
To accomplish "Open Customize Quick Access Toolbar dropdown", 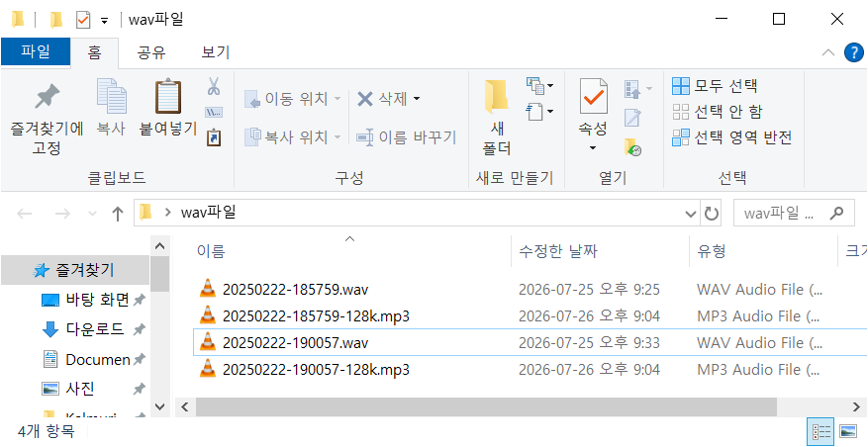I will 104,22.
